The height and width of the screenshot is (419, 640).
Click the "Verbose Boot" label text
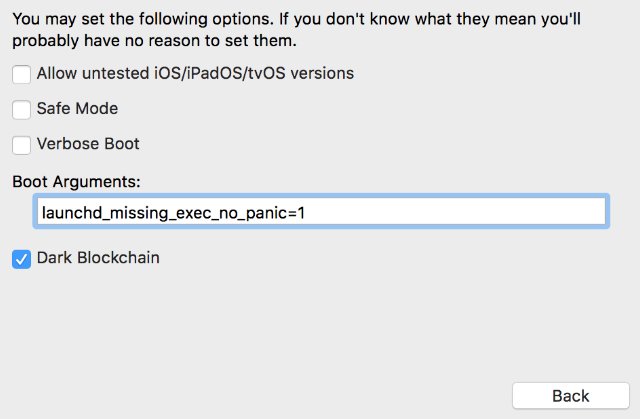tap(88, 144)
